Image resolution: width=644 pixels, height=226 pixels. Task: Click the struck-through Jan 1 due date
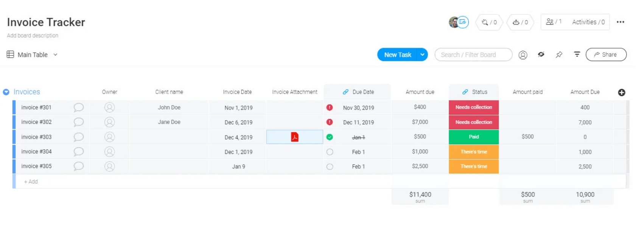pos(358,137)
